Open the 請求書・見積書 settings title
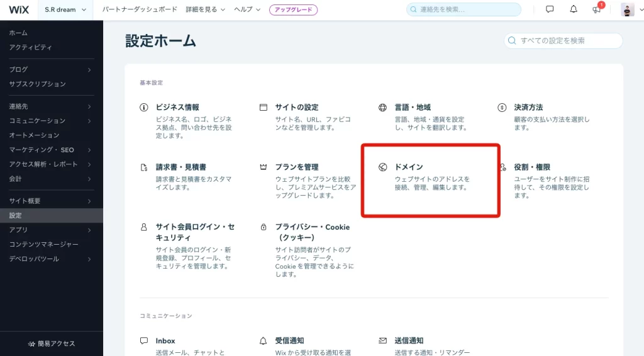The width and height of the screenshot is (644, 356). (181, 167)
